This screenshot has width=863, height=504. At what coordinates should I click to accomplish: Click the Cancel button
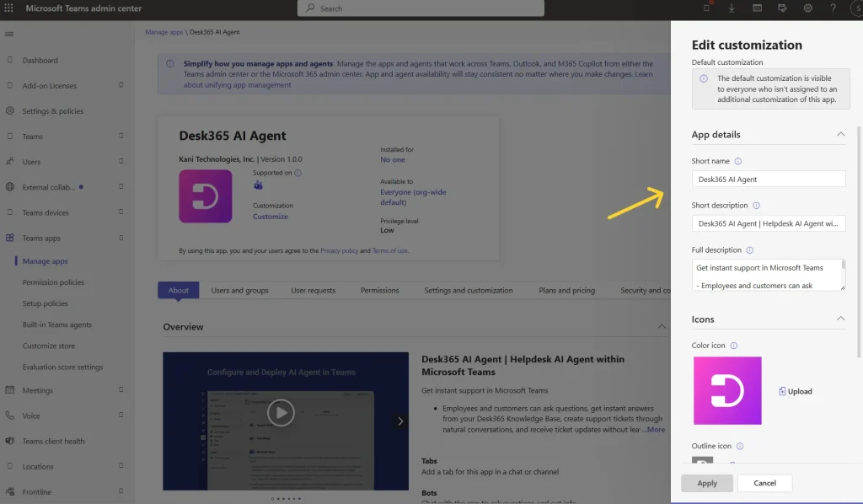pyautogui.click(x=765, y=483)
